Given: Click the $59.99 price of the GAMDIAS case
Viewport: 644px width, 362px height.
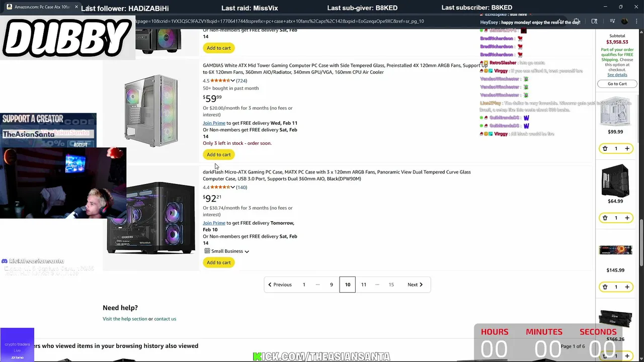Looking at the screenshot, I should (212, 99).
